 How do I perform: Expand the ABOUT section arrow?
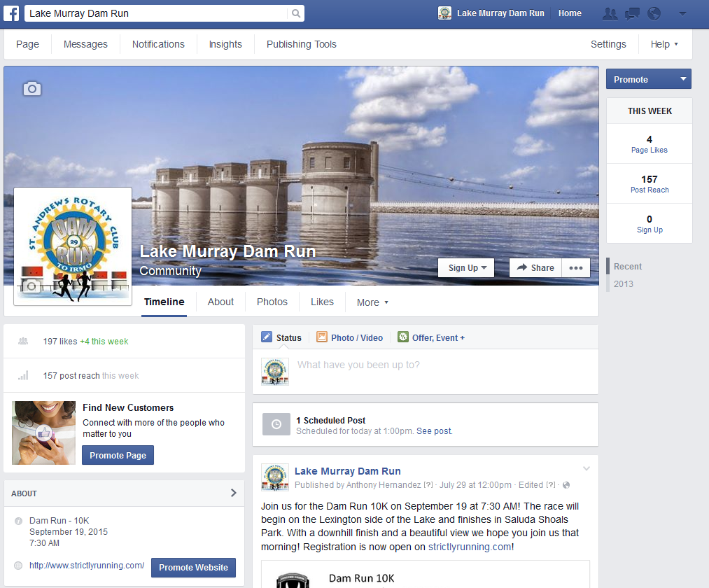point(233,493)
